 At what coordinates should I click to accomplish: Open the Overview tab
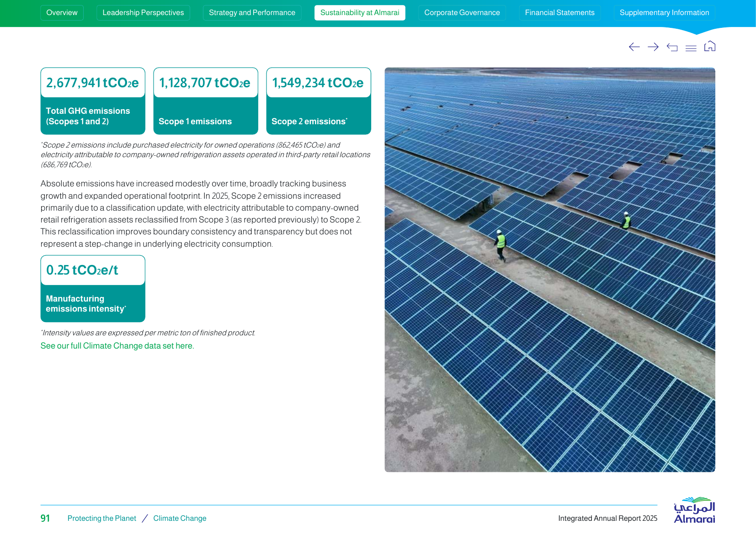click(x=62, y=13)
